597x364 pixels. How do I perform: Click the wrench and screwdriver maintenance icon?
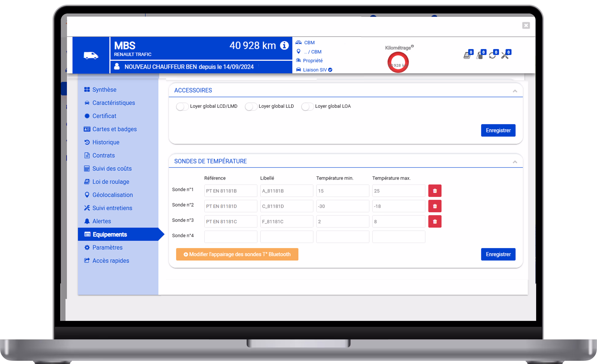click(x=505, y=56)
